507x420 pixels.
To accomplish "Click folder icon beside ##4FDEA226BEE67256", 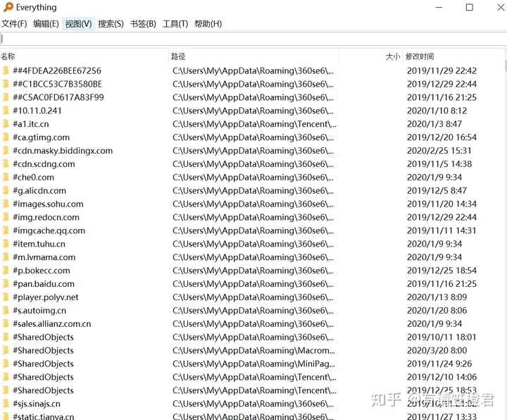I will click(6, 71).
